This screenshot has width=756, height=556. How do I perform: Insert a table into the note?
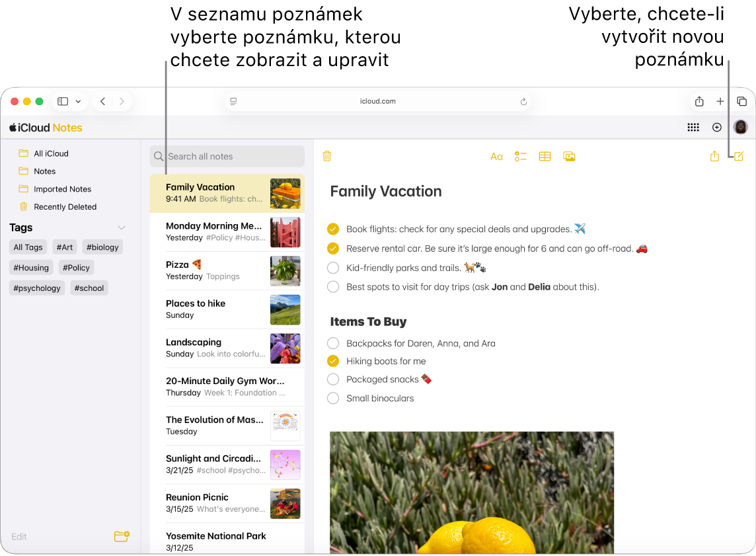(545, 156)
